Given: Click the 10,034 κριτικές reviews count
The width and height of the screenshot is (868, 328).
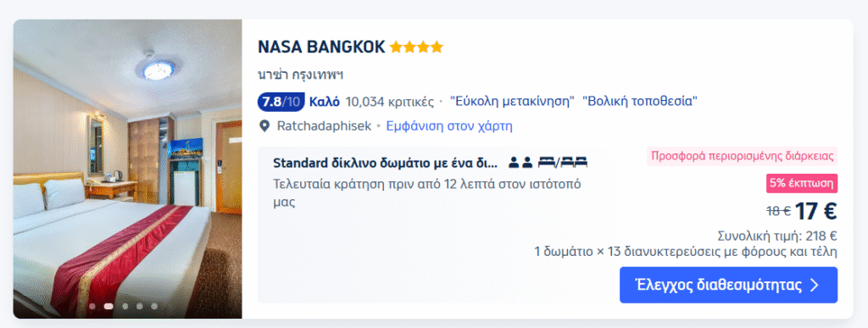Looking at the screenshot, I should coord(390,102).
